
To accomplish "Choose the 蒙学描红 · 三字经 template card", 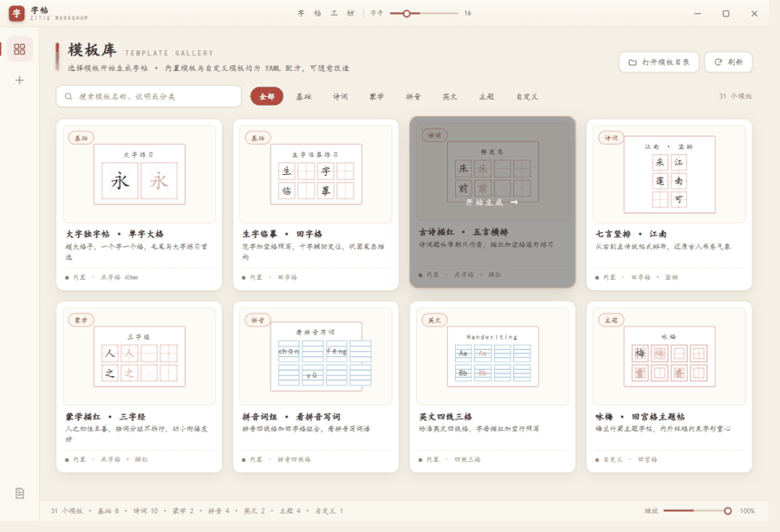I will pyautogui.click(x=140, y=386).
